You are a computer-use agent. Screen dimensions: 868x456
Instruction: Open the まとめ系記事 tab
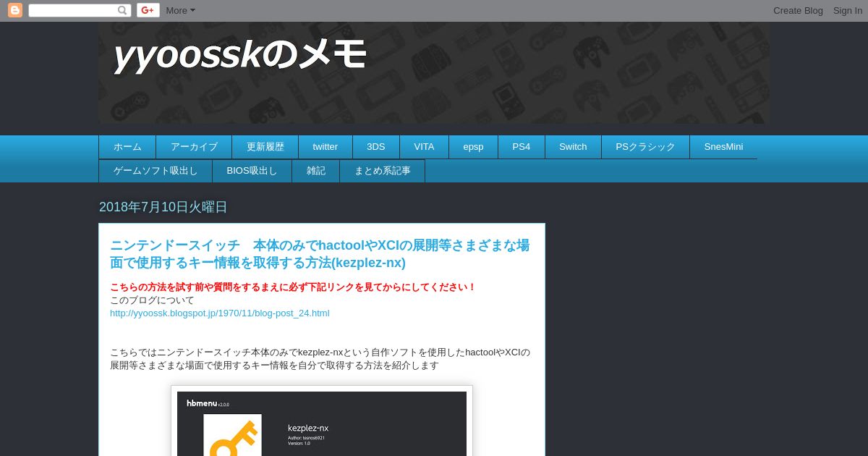point(383,171)
